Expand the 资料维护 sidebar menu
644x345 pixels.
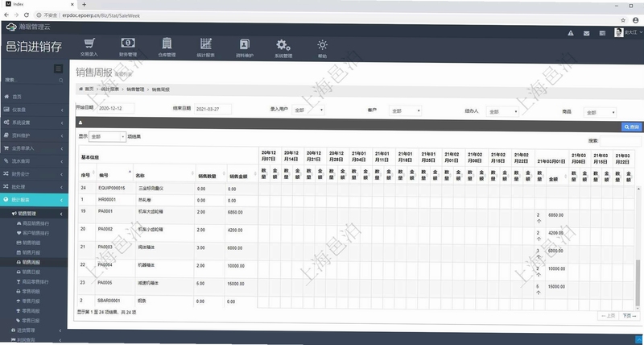(x=34, y=135)
